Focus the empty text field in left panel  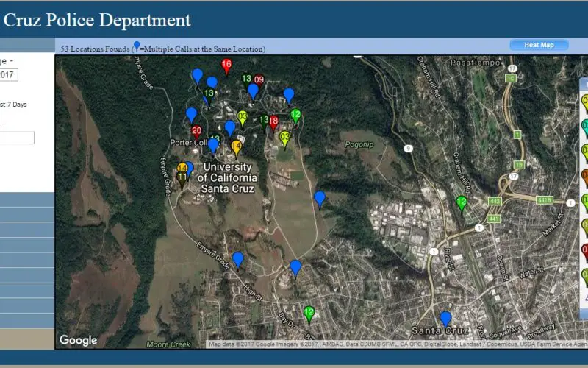(x=16, y=138)
